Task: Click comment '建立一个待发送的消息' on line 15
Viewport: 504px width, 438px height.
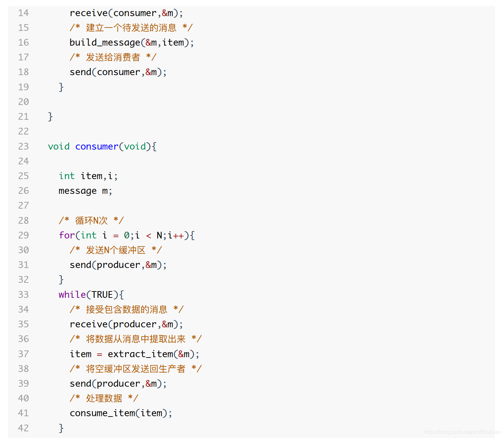Action: 131,28
